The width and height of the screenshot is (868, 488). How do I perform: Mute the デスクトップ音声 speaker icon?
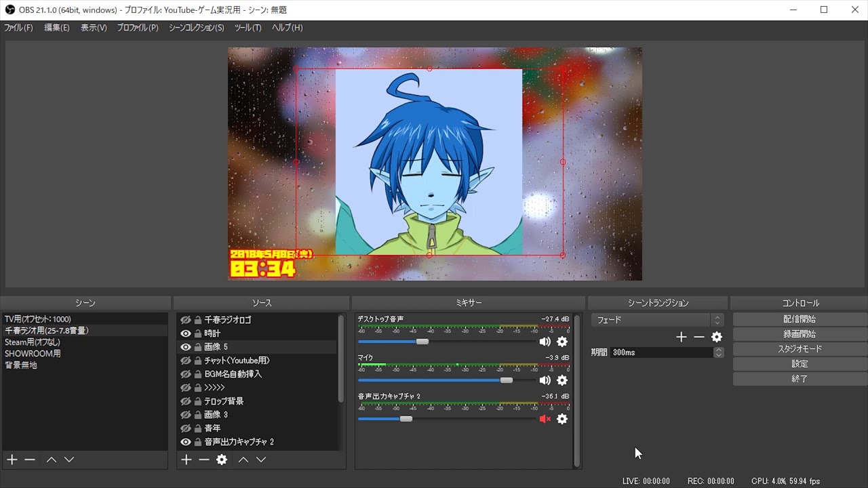[545, 342]
